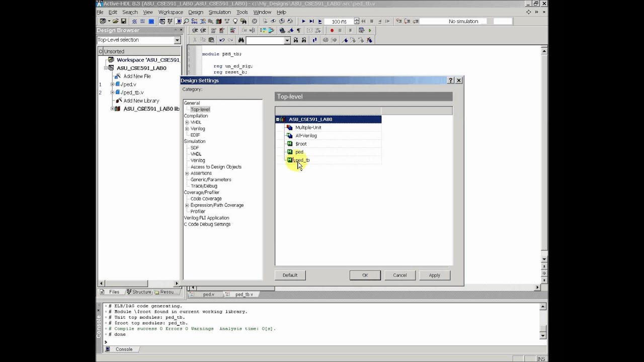Screen dimensions: 644x362
Task: Expand Verilog under Compilation category
Action: point(187,129)
